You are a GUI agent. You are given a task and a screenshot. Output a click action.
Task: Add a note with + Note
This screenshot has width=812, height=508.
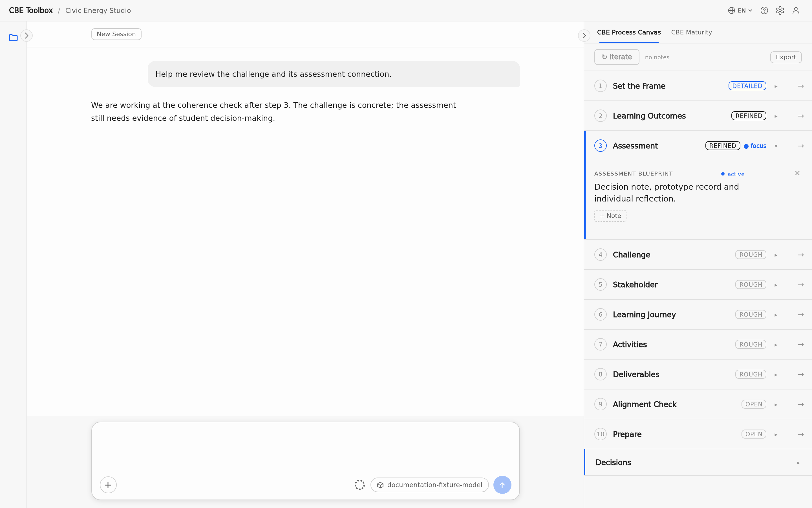point(610,216)
